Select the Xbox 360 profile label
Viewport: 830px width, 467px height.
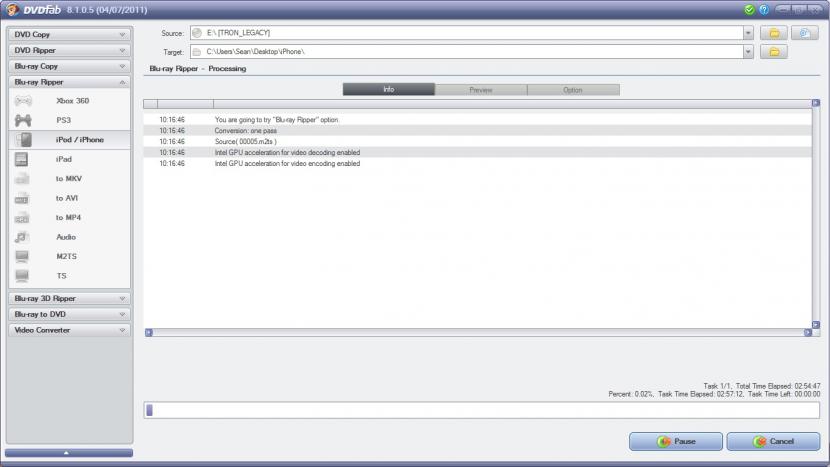pyautogui.click(x=73, y=101)
